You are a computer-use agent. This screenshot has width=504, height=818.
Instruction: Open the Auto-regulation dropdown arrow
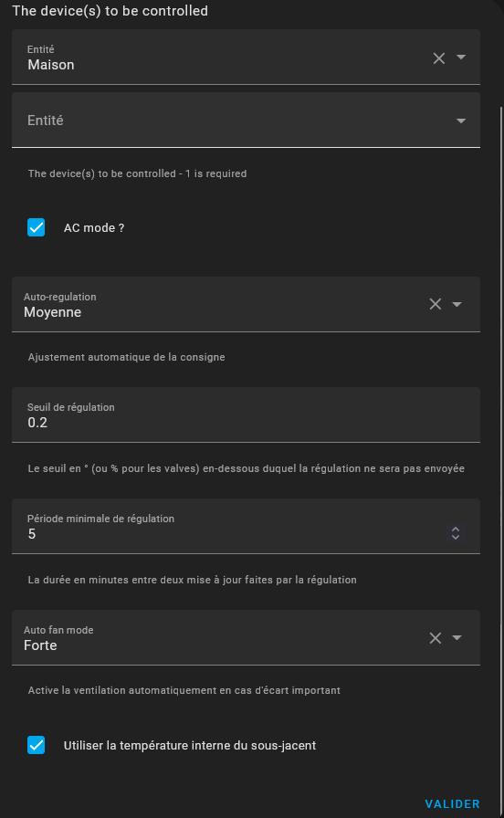tap(457, 304)
